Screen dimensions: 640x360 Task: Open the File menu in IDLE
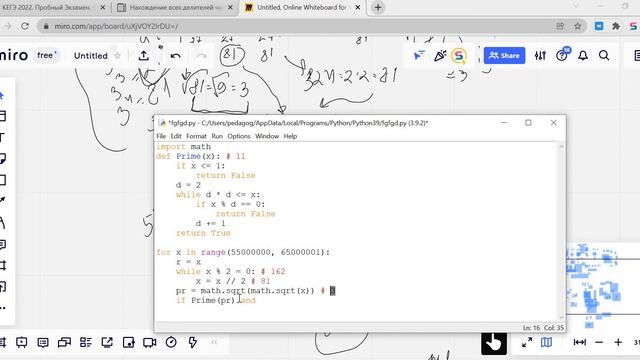161,136
